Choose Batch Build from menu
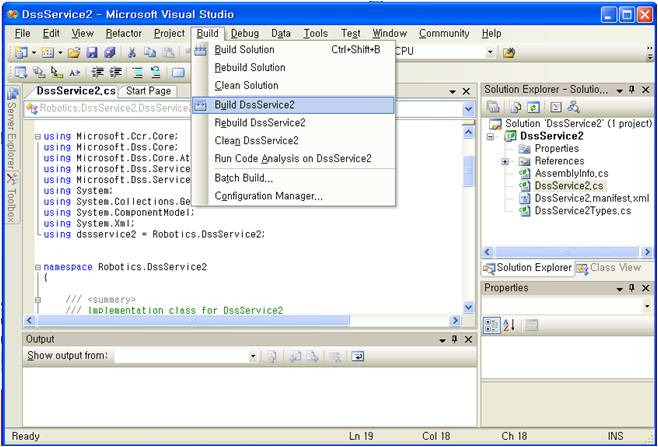The width and height of the screenshot is (658, 447). click(x=293, y=178)
